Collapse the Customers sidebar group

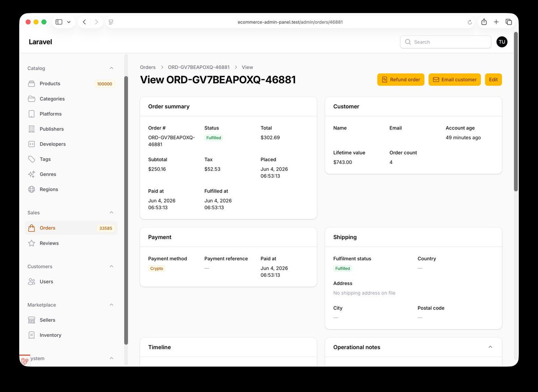112,267
